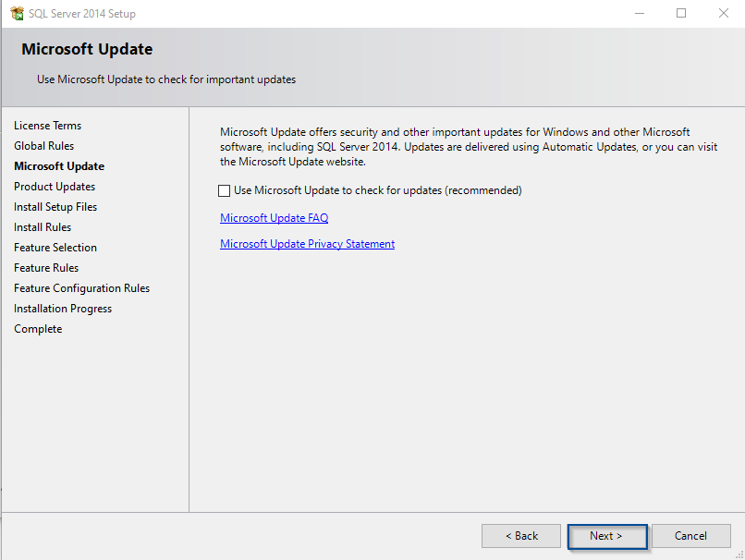Enable Use Microsoft Update checkbox
This screenshot has height=560, width=745.
224,191
